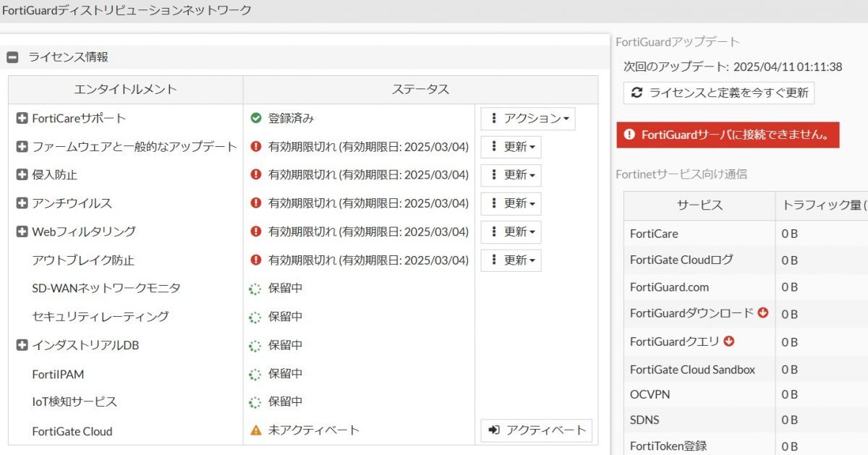Click ライセンスと定義を今すぐ更新 button

(719, 93)
